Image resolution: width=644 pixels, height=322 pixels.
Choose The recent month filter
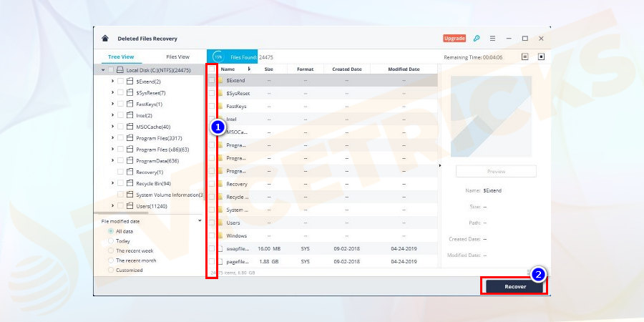click(110, 260)
